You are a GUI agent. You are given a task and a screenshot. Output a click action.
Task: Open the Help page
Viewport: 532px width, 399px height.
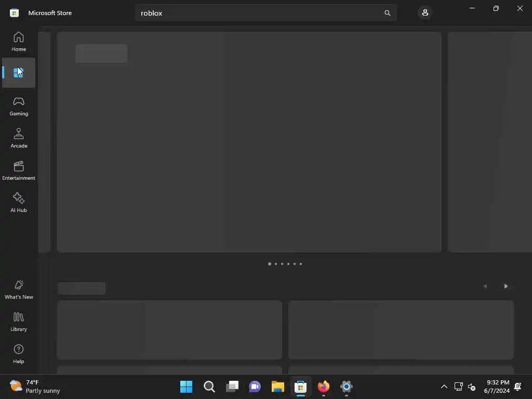pos(19,354)
